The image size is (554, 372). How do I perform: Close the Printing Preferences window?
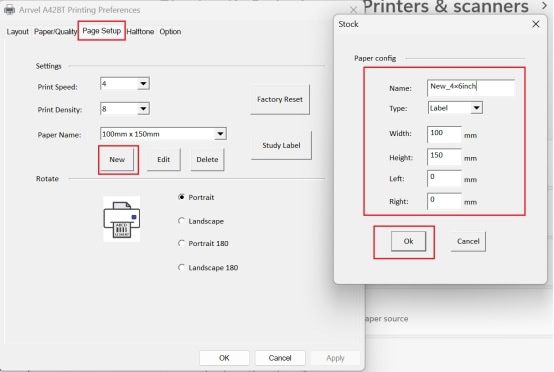(x=353, y=10)
